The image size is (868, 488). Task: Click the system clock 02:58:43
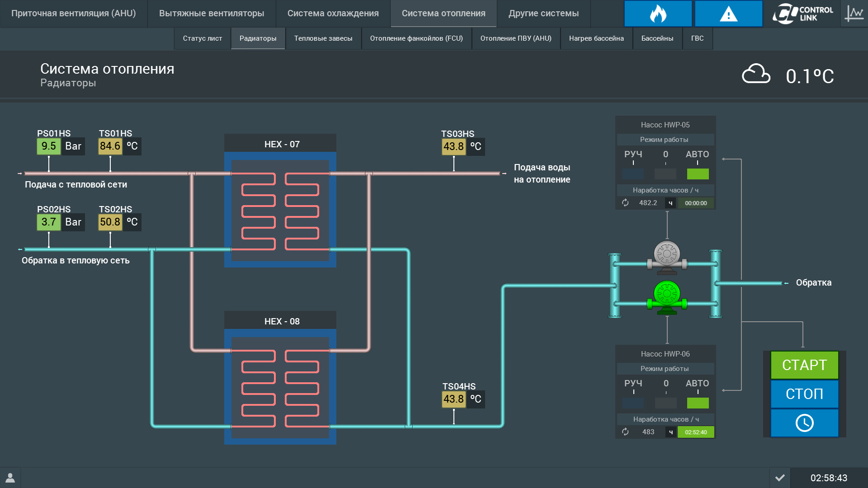(829, 478)
